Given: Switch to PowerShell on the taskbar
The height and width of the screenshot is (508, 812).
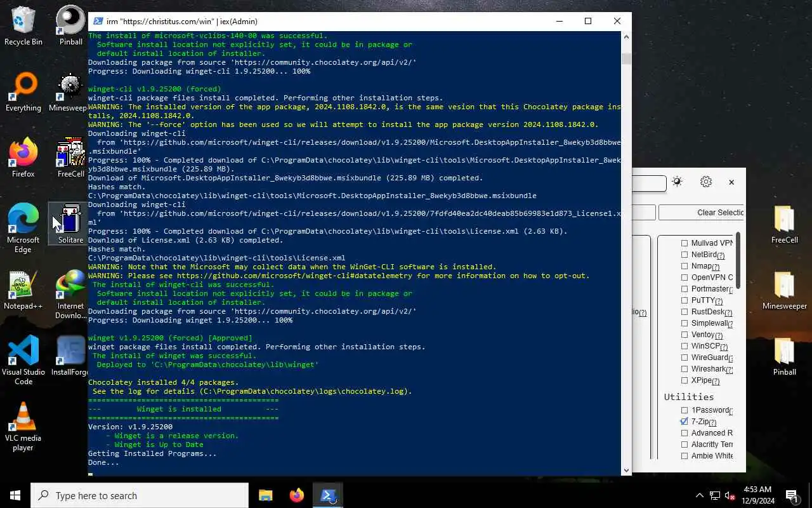Looking at the screenshot, I should (x=328, y=495).
